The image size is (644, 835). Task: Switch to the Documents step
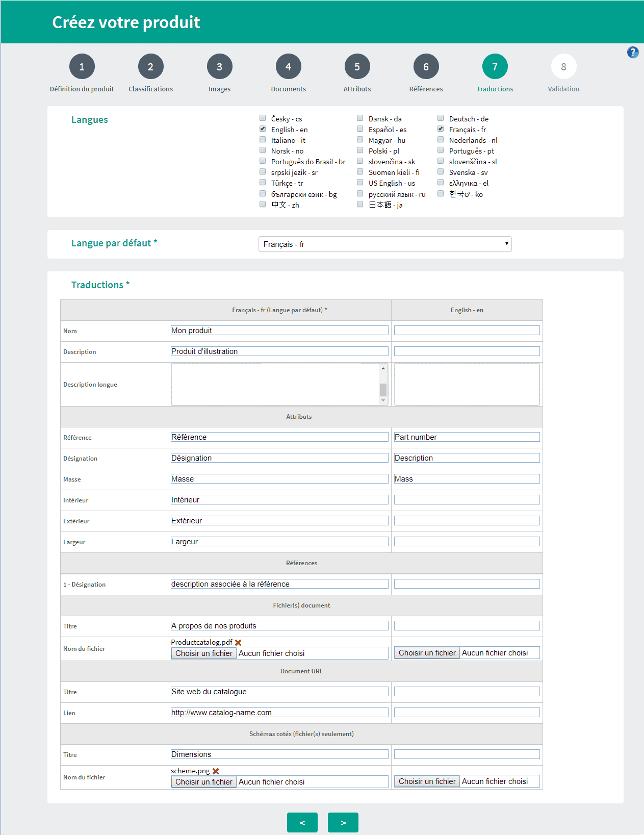click(288, 67)
